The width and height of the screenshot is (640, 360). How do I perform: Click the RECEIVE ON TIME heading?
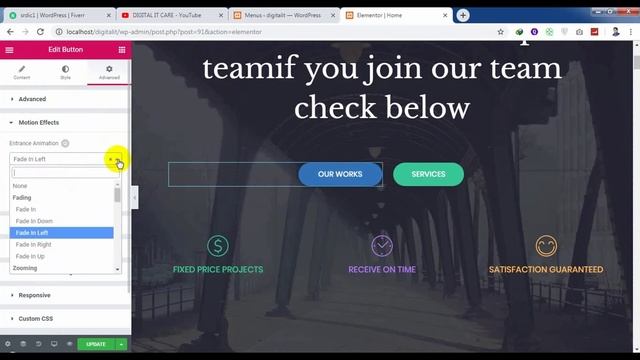[x=382, y=269]
